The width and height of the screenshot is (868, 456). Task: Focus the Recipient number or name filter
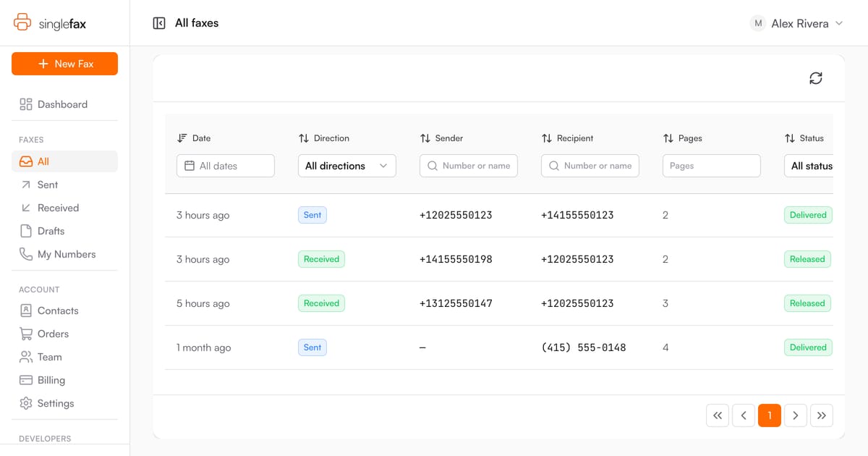(590, 166)
